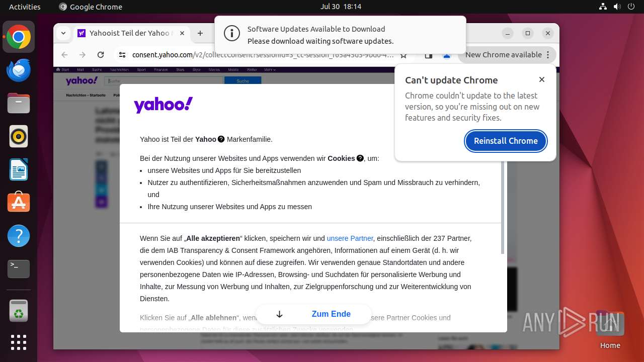Expand the tab search dropdown

(63, 33)
